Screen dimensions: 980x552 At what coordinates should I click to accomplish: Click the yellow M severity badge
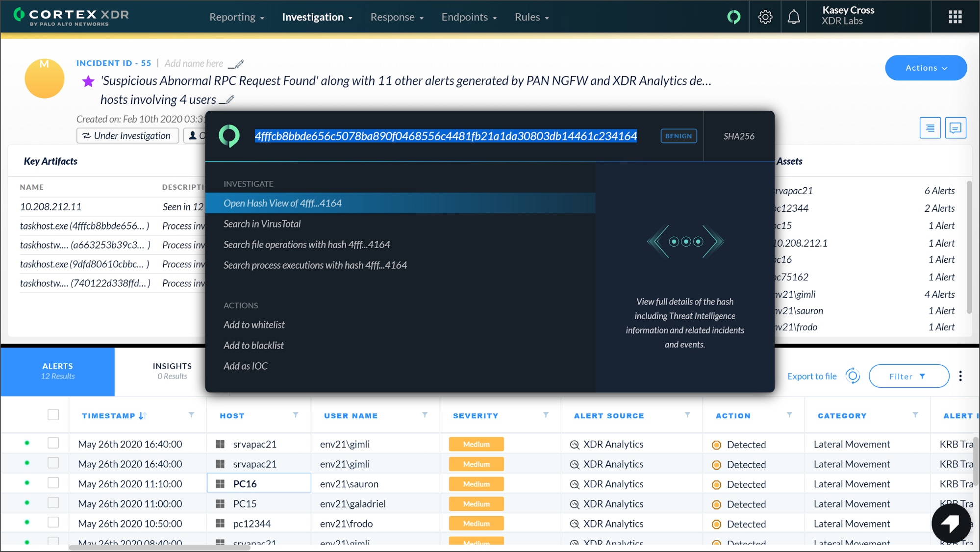[x=44, y=78]
